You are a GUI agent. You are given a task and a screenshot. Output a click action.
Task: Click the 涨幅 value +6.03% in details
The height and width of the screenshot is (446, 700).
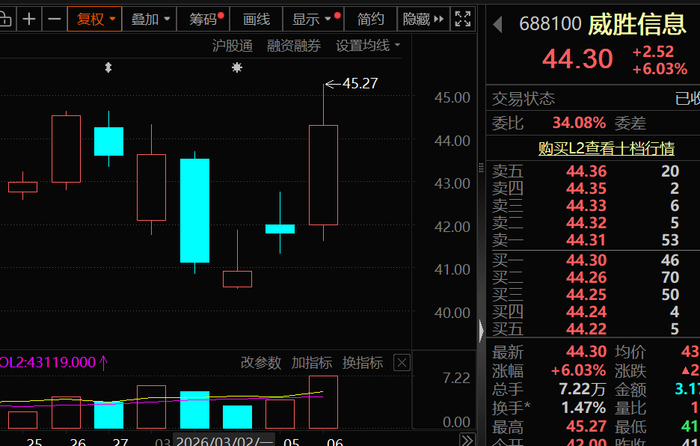[x=579, y=370]
